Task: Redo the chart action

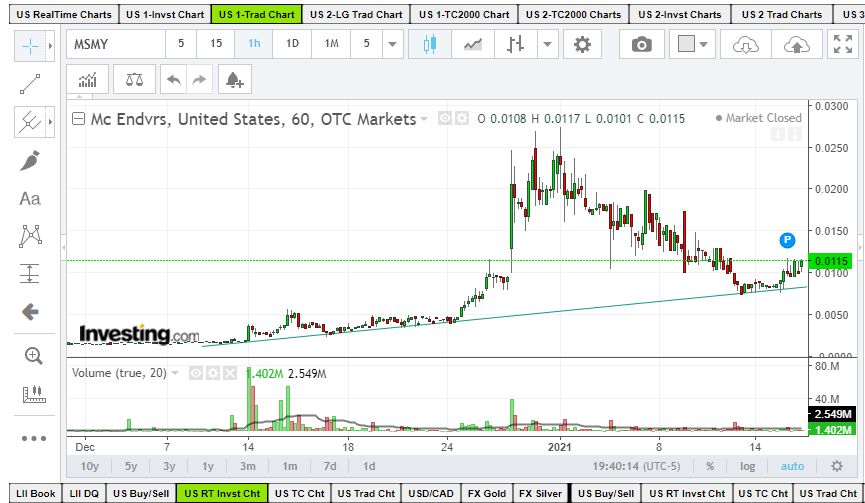Action: click(200, 80)
